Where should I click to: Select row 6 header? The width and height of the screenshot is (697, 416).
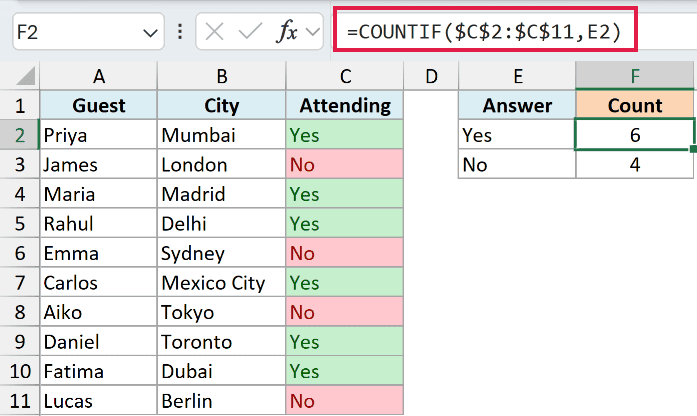pyautogui.click(x=20, y=253)
